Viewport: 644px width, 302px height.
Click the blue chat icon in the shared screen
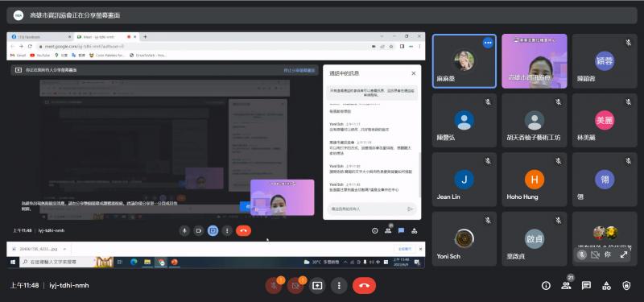(401, 230)
